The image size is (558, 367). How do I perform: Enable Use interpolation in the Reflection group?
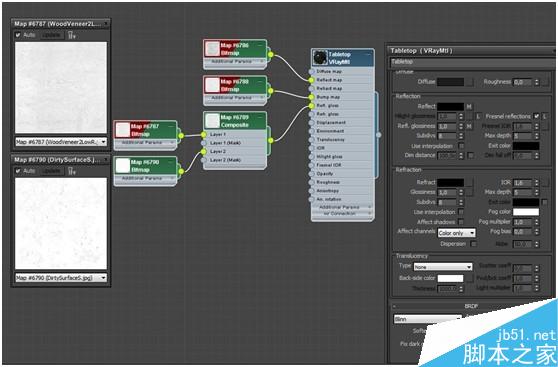461,146
